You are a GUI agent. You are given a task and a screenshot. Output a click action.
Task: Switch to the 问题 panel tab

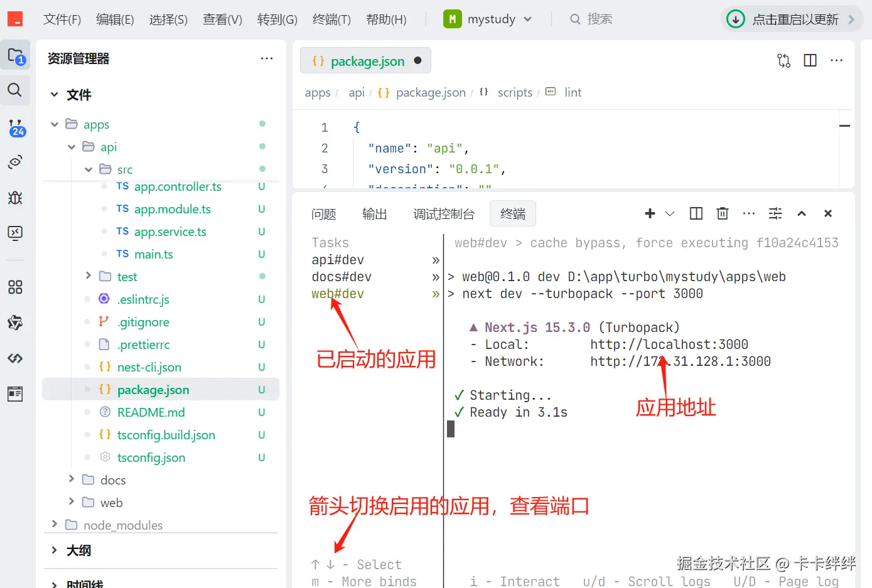pos(324,214)
